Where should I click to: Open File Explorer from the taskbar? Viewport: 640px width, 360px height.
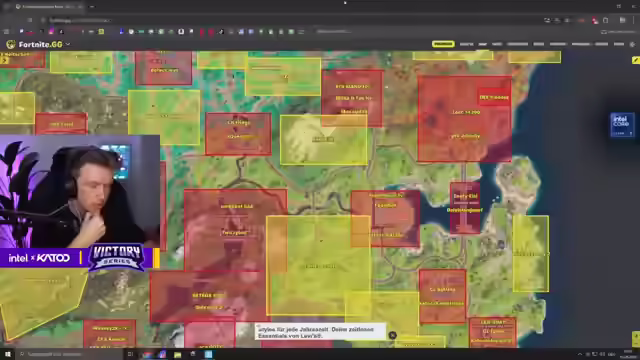178,354
